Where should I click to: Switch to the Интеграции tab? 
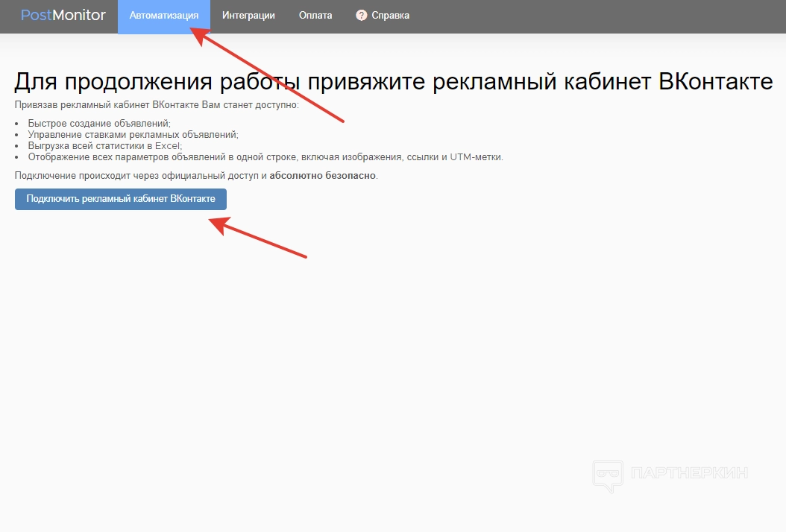coord(248,16)
